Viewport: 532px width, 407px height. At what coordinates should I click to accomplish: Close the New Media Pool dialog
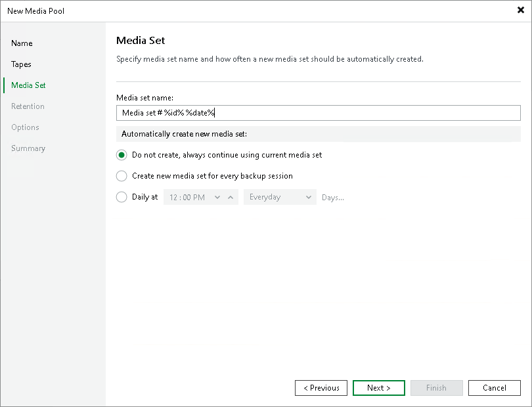pos(520,10)
